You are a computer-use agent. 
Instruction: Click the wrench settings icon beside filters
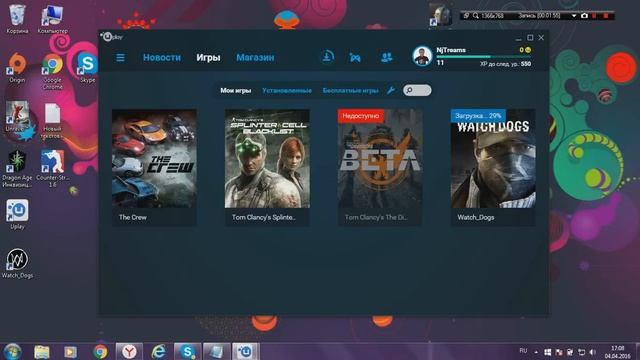coord(391,90)
